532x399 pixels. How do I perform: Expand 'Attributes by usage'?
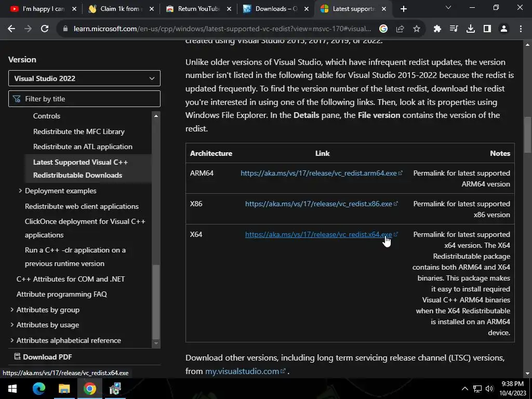click(12, 325)
